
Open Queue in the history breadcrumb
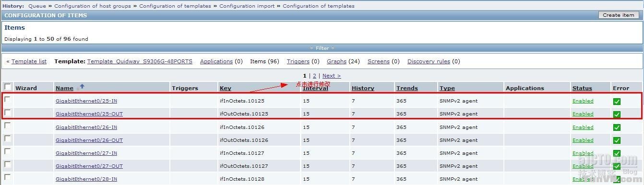click(x=37, y=6)
